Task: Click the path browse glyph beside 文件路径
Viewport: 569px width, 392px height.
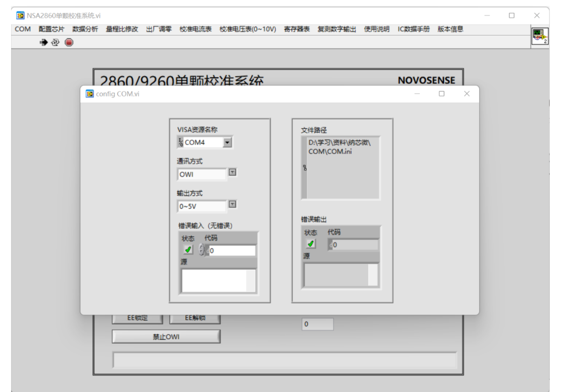Action: (304, 168)
